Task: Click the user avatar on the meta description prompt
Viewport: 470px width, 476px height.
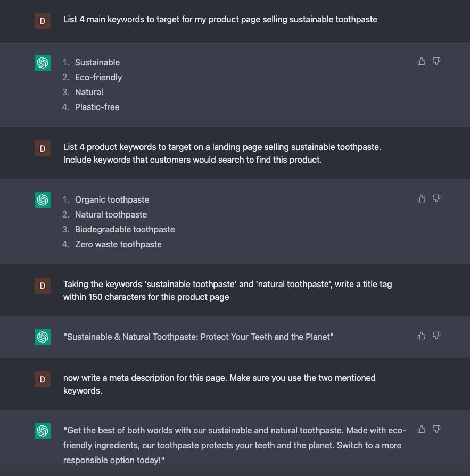Action: 42,379
